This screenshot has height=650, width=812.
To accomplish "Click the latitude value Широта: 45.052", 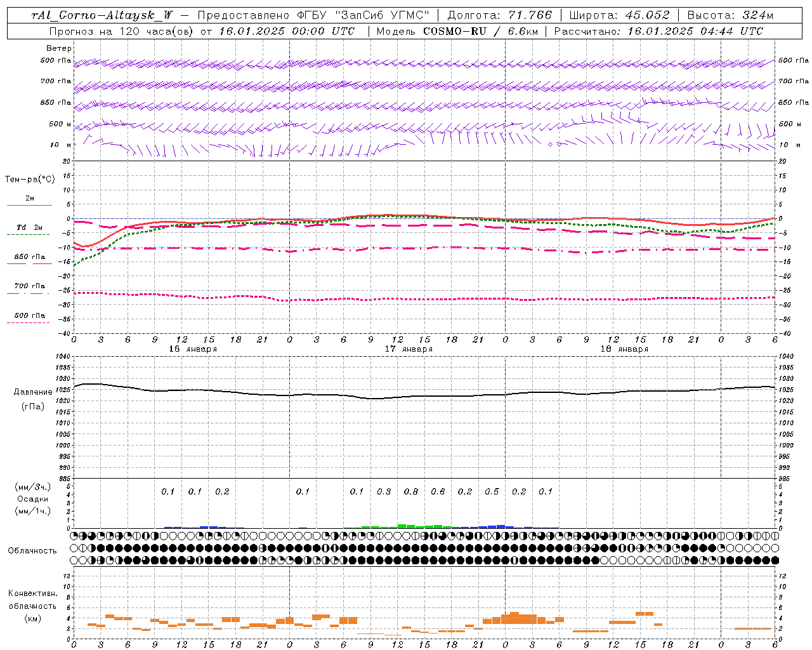I will coord(619,15).
